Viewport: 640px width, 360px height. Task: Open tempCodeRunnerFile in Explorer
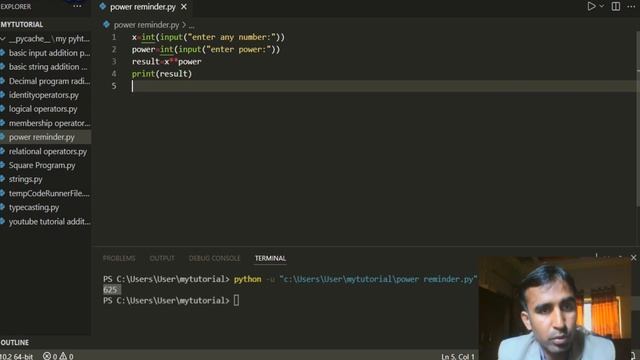[45, 193]
